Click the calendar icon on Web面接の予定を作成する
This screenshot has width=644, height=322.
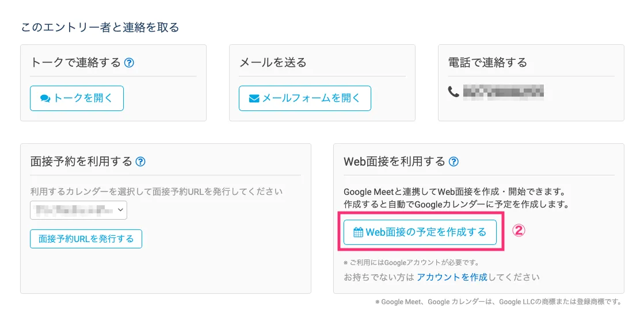pyautogui.click(x=358, y=232)
